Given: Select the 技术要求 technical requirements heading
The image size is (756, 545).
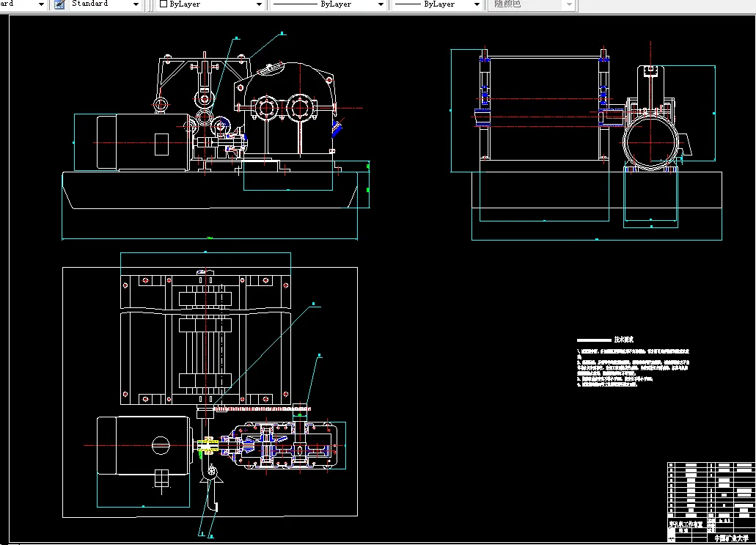Looking at the screenshot, I should click(x=623, y=340).
